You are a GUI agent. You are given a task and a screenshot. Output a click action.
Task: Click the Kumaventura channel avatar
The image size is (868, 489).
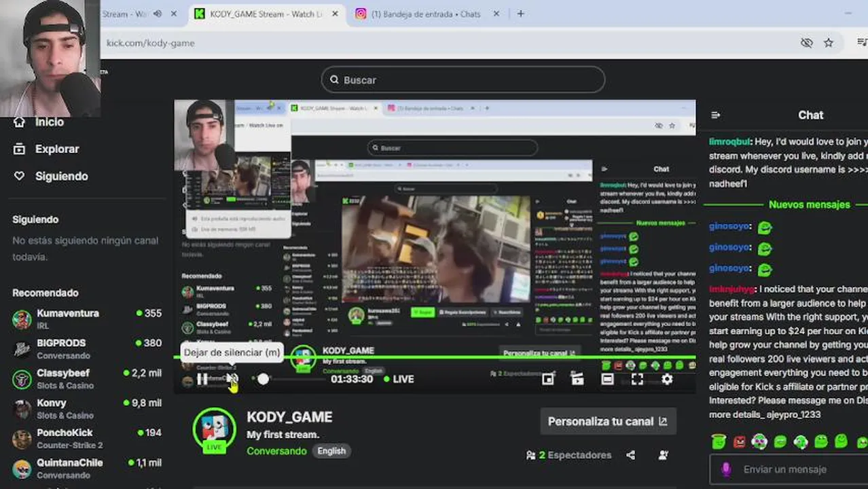coord(22,319)
